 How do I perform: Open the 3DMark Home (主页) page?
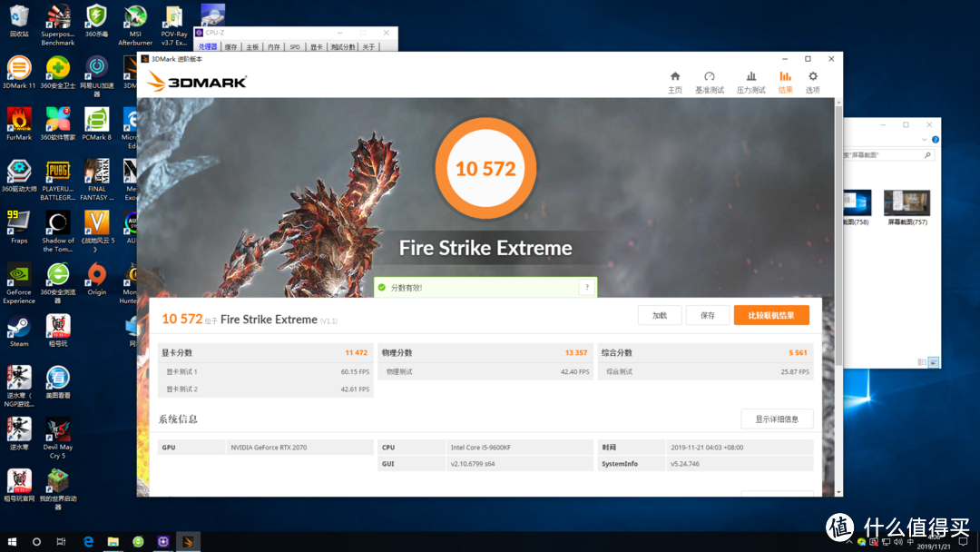click(x=674, y=83)
